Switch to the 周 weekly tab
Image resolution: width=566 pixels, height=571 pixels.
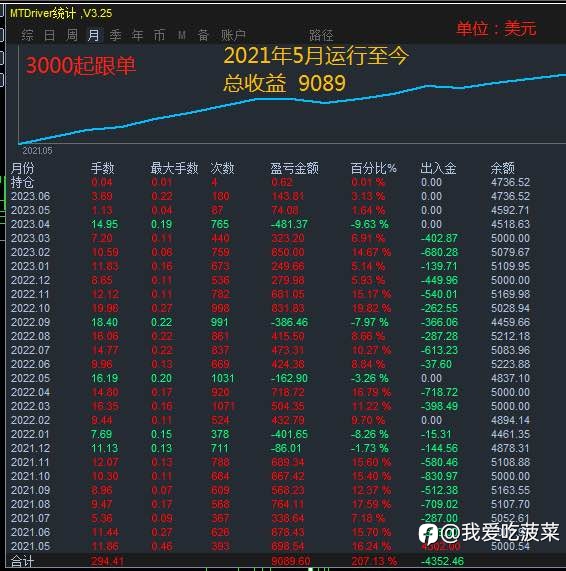72,35
